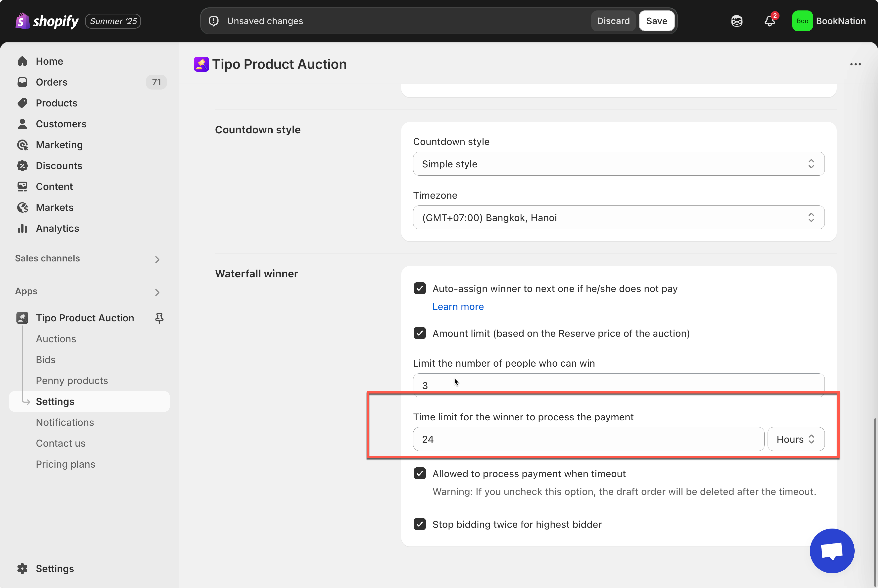Viewport: 878px width, 588px height.
Task: Unpin Tipo Product Auction app
Action: point(159,318)
